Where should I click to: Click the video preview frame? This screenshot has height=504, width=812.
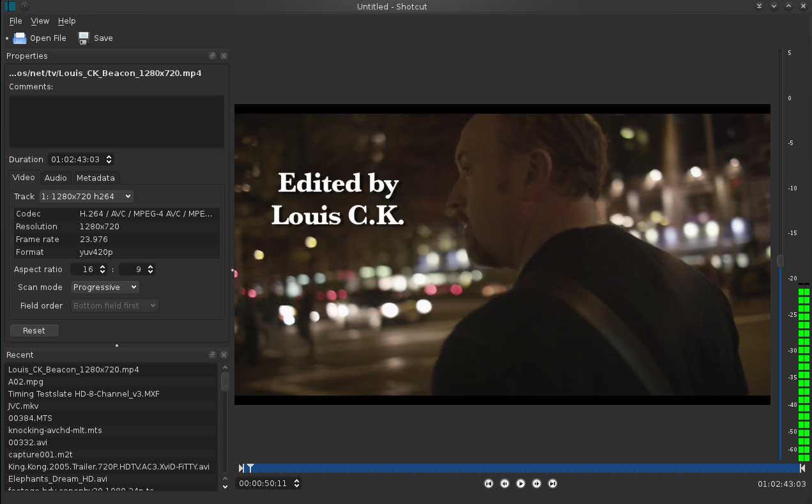(502, 254)
